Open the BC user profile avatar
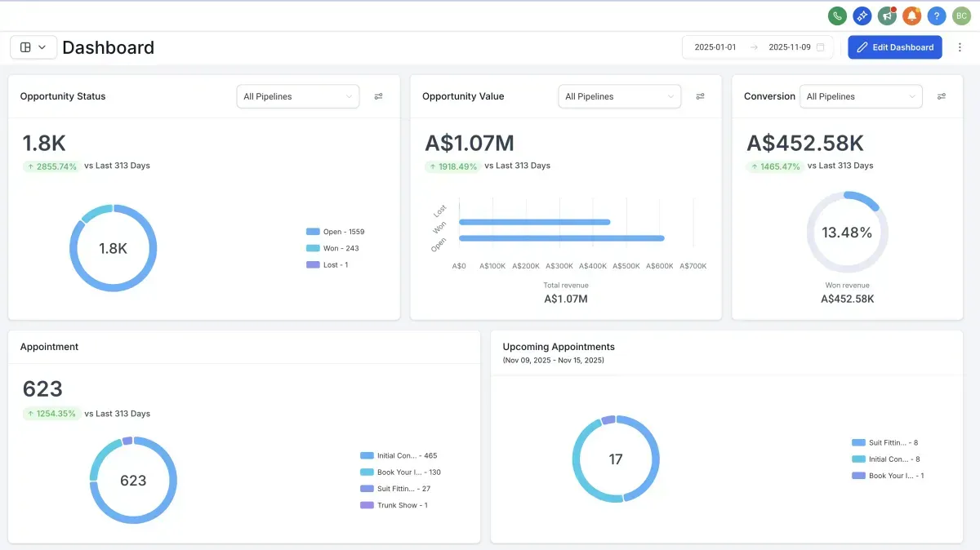Image resolution: width=980 pixels, height=550 pixels. [x=961, y=16]
